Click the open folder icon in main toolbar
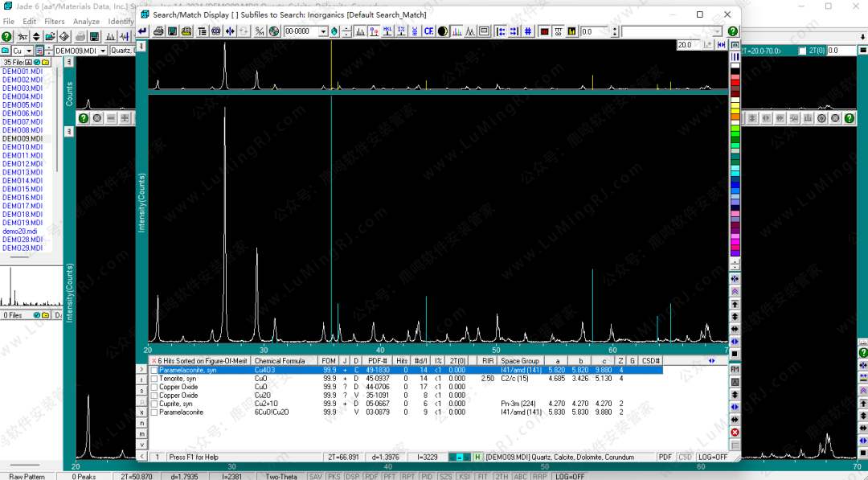This screenshot has width=868, height=480. point(50,37)
